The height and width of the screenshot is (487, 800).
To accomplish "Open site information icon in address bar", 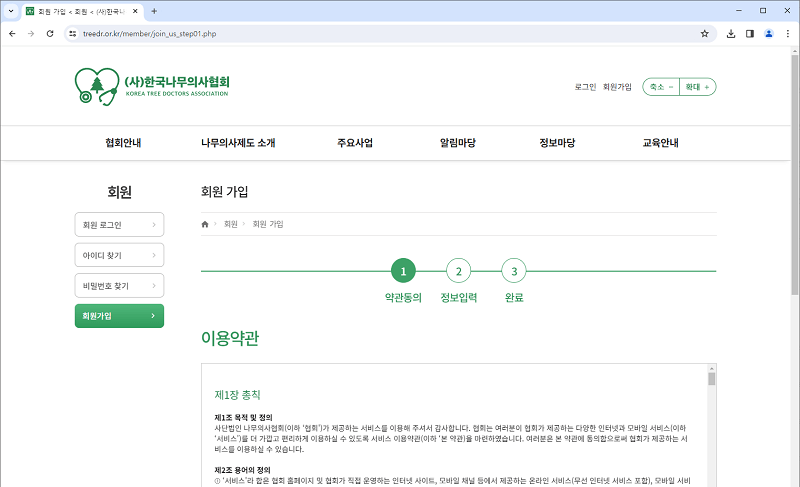I will pos(73,34).
